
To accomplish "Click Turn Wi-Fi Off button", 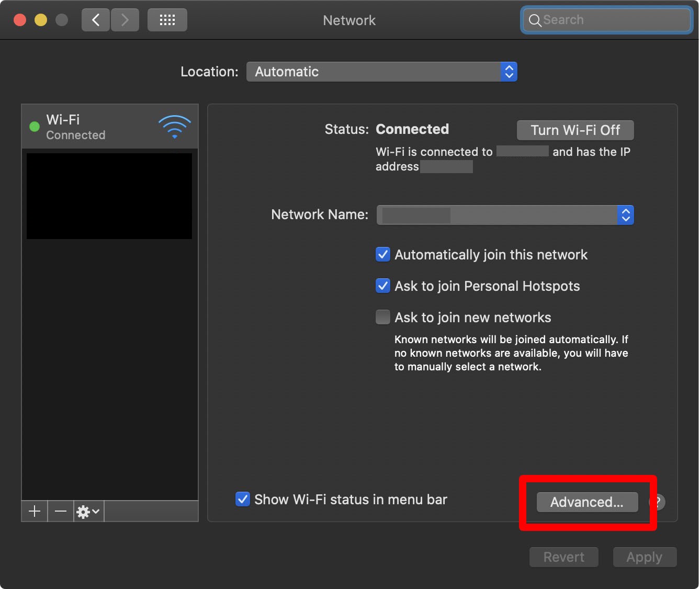I will point(575,130).
